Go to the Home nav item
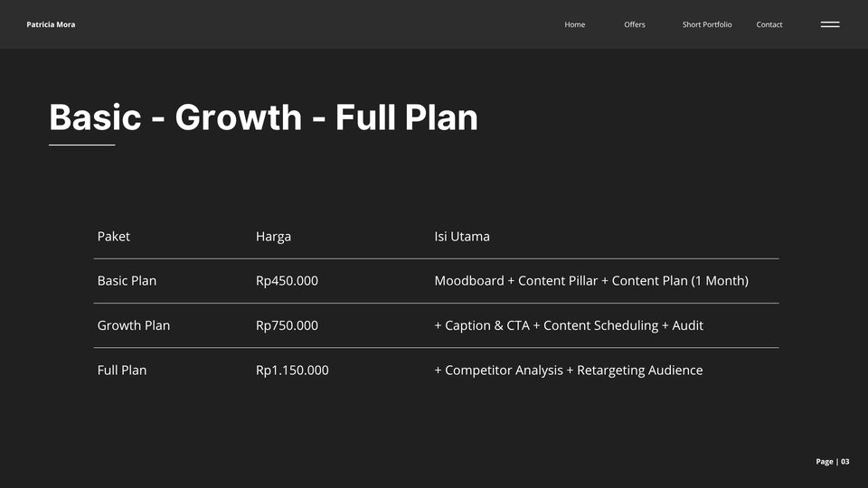The image size is (868, 488). 575,24
